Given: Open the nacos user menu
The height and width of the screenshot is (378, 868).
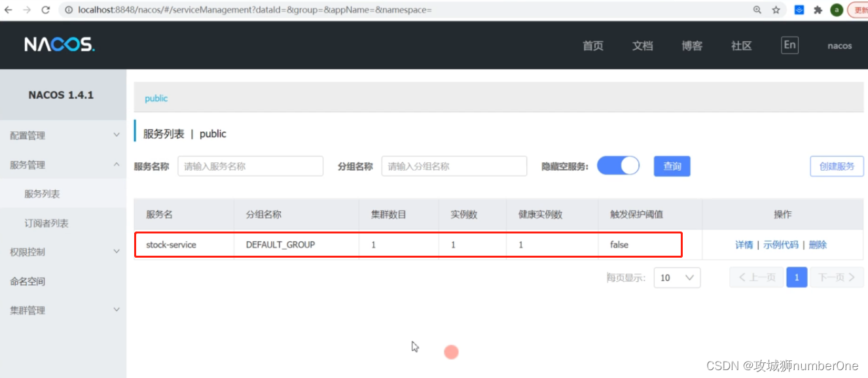Looking at the screenshot, I should [x=840, y=46].
